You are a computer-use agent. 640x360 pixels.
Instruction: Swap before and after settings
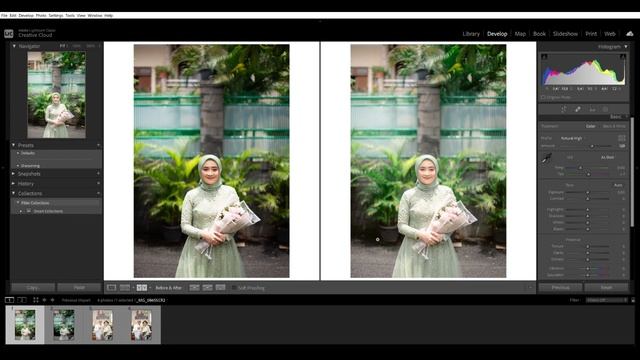pos(220,288)
